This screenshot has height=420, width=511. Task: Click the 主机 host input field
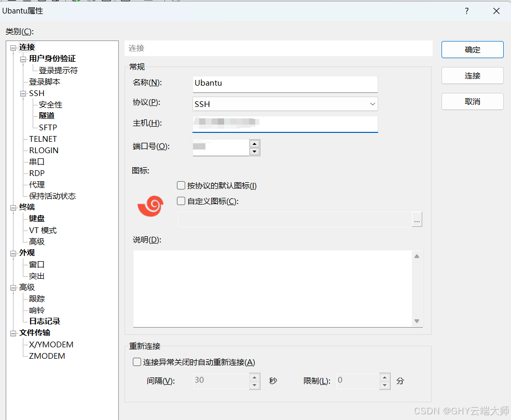(x=285, y=124)
